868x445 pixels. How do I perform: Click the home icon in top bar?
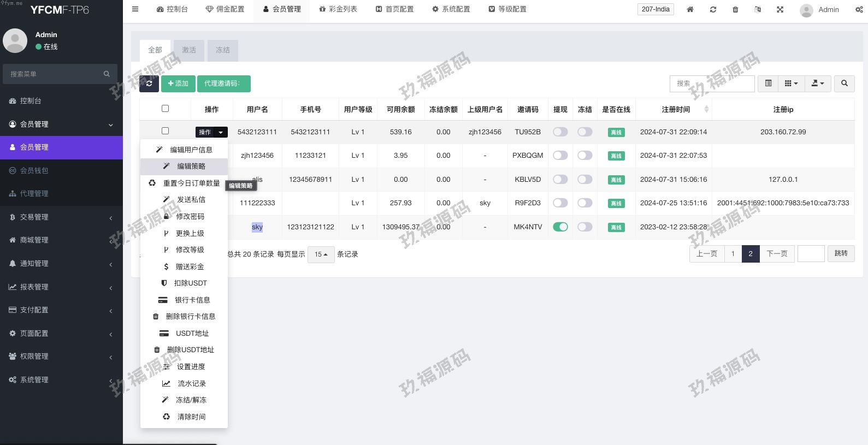[690, 9]
